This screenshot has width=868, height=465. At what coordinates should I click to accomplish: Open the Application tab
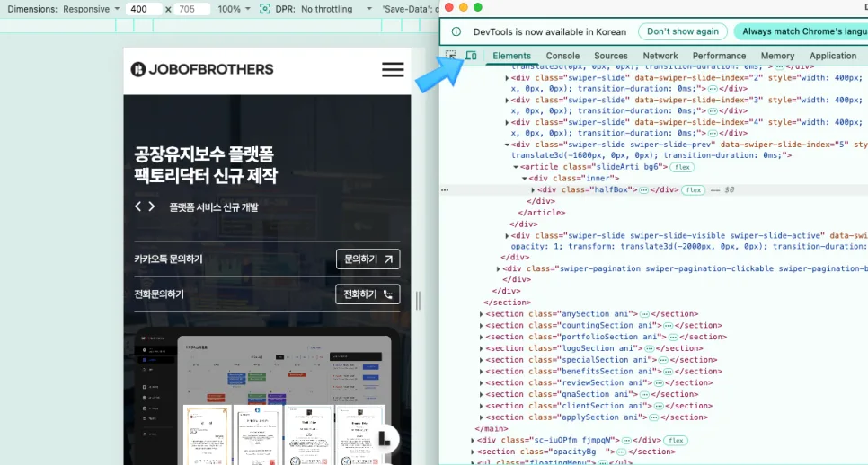coord(833,56)
